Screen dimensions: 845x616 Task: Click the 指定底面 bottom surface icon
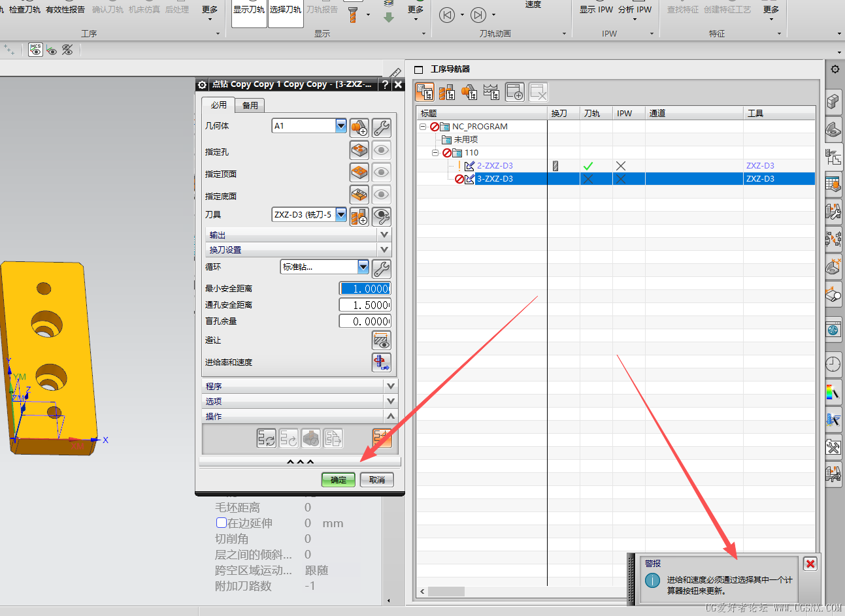click(x=359, y=195)
